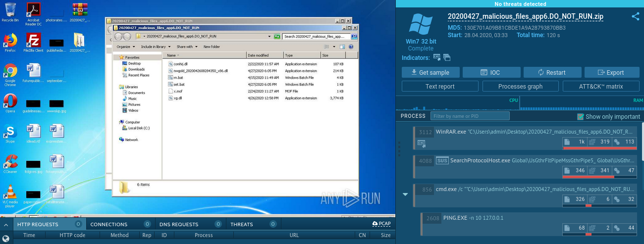Select WinRAR.exe process entry
This screenshot has width=644, height=244.
[x=525, y=138]
